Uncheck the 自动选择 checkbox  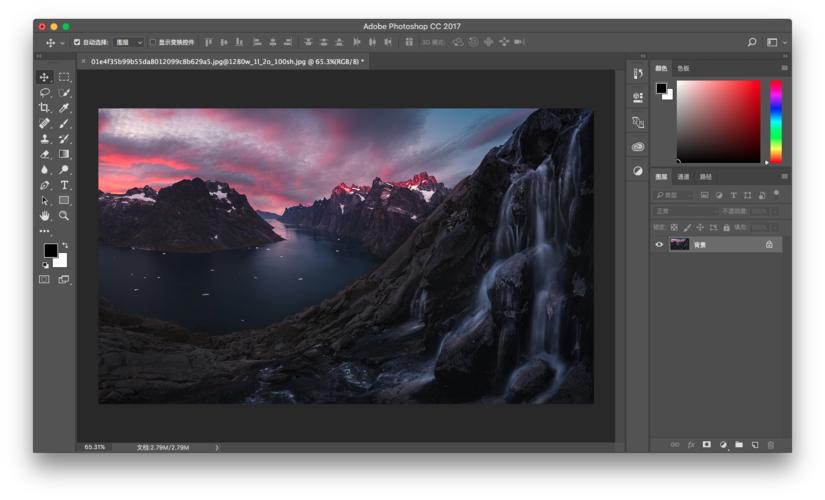click(77, 42)
